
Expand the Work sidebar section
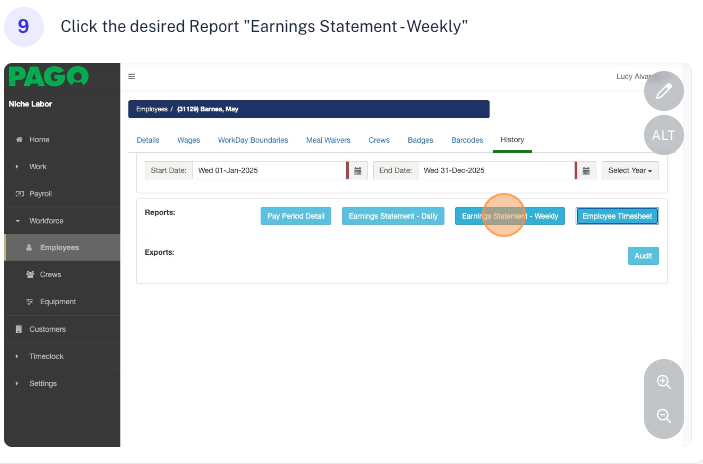(38, 166)
